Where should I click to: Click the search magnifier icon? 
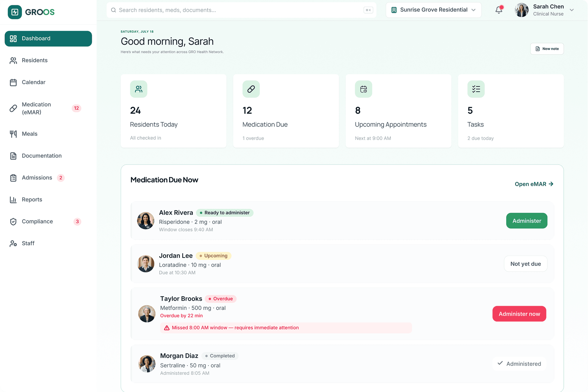tap(113, 10)
